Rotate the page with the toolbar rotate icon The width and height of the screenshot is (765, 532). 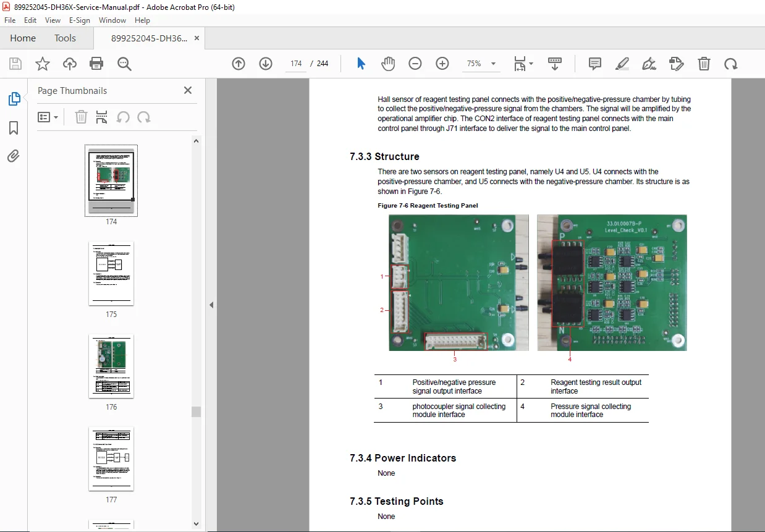point(731,64)
